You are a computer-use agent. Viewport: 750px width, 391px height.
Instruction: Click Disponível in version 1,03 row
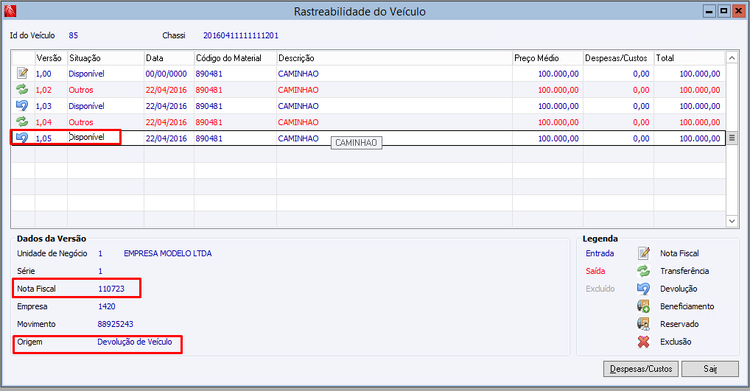(86, 106)
